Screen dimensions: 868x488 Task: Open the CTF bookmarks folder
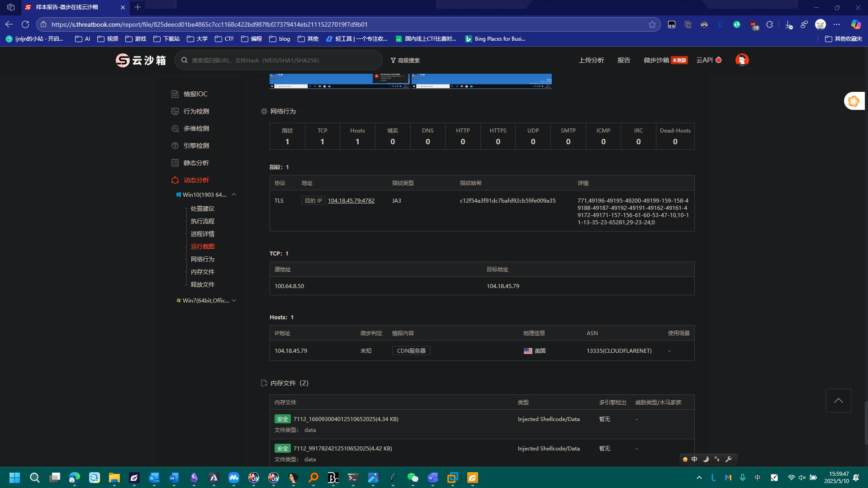pos(224,39)
